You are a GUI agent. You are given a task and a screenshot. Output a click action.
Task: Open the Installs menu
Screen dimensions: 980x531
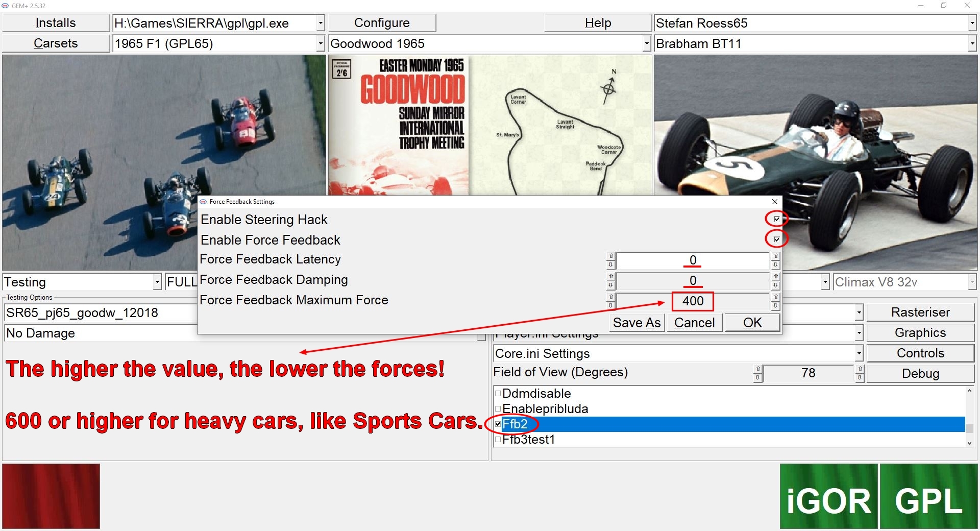pos(56,23)
